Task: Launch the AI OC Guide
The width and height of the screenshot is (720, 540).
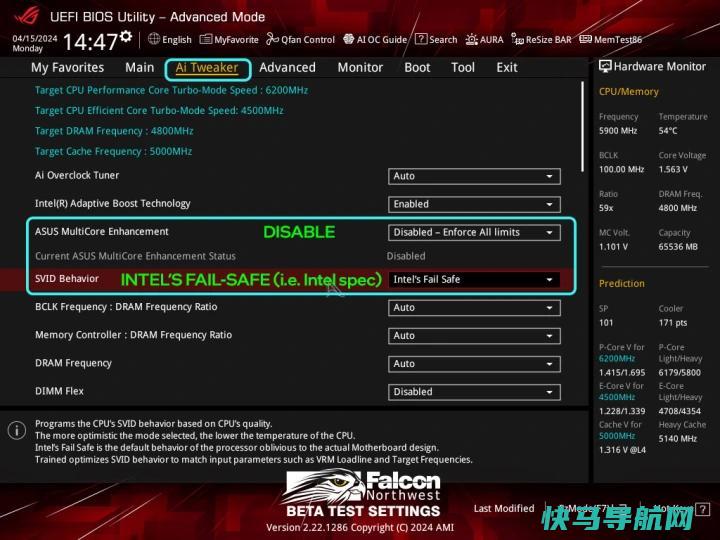Action: [375, 39]
